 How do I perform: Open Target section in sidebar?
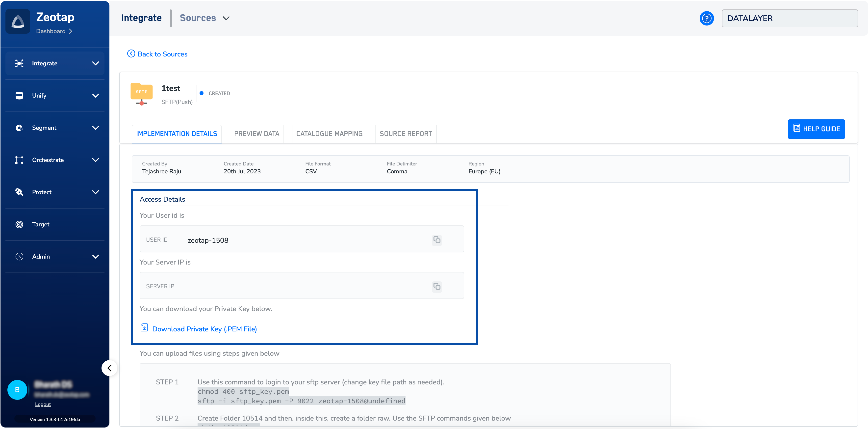pos(40,224)
